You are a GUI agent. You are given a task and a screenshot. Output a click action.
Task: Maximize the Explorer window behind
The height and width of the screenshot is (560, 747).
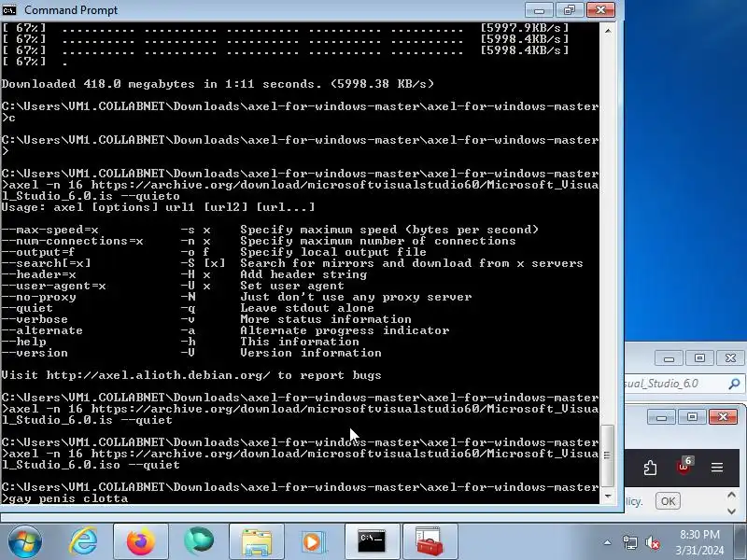click(699, 358)
